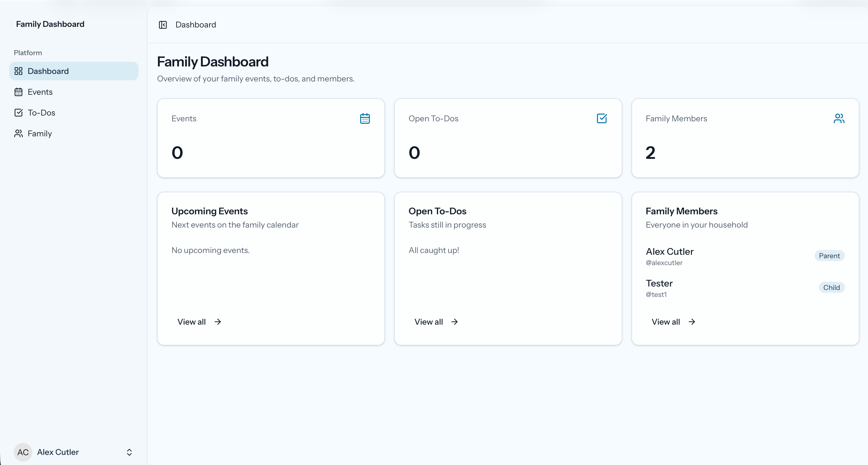The width and height of the screenshot is (868, 465).
Task: Select Family in the sidebar
Action: [x=74, y=133]
